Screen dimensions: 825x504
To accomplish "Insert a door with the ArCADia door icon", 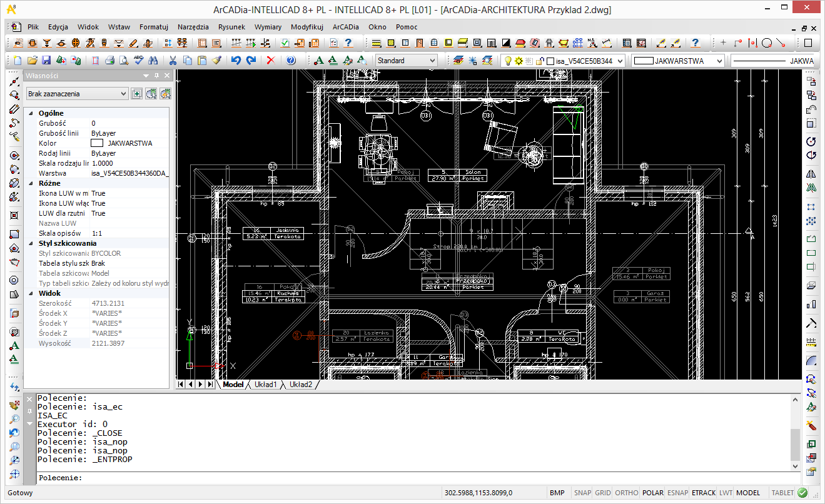I will [419, 43].
